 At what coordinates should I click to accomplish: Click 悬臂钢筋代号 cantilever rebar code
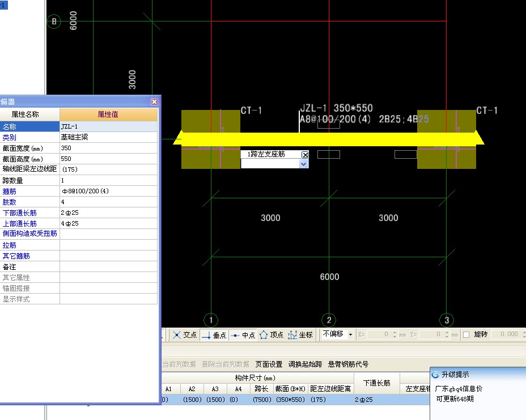[348, 364]
